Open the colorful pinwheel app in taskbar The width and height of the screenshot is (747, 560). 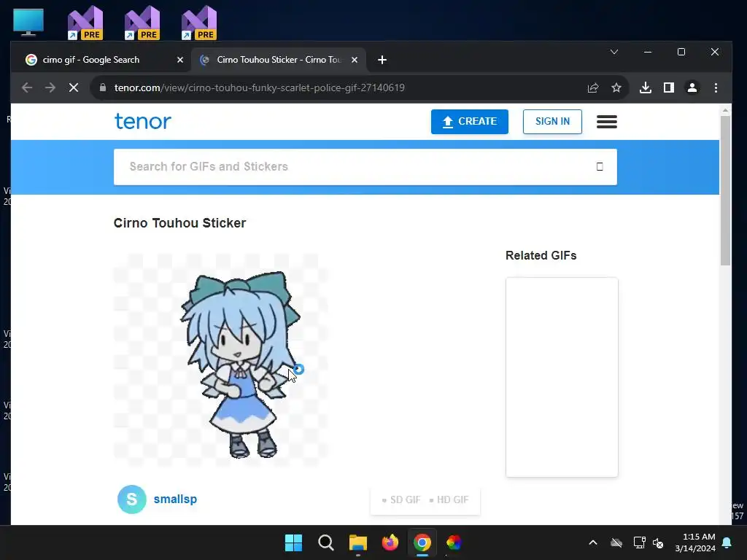(x=454, y=542)
